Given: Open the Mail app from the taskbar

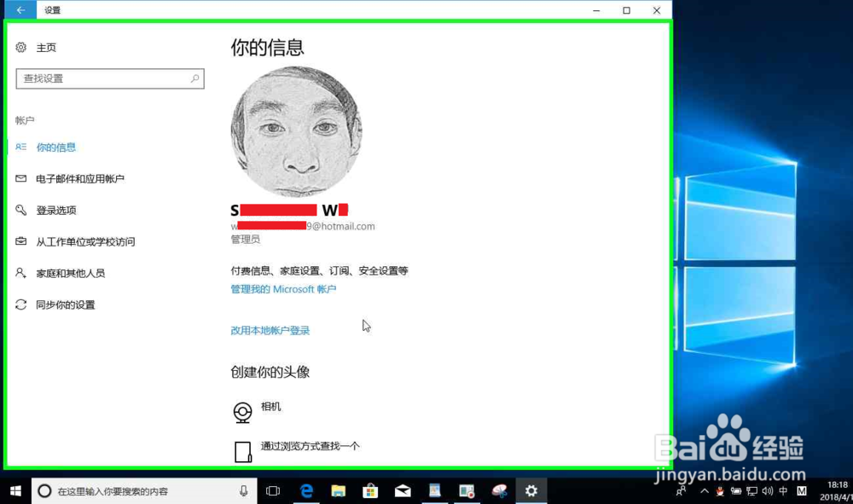Looking at the screenshot, I should pos(402,490).
